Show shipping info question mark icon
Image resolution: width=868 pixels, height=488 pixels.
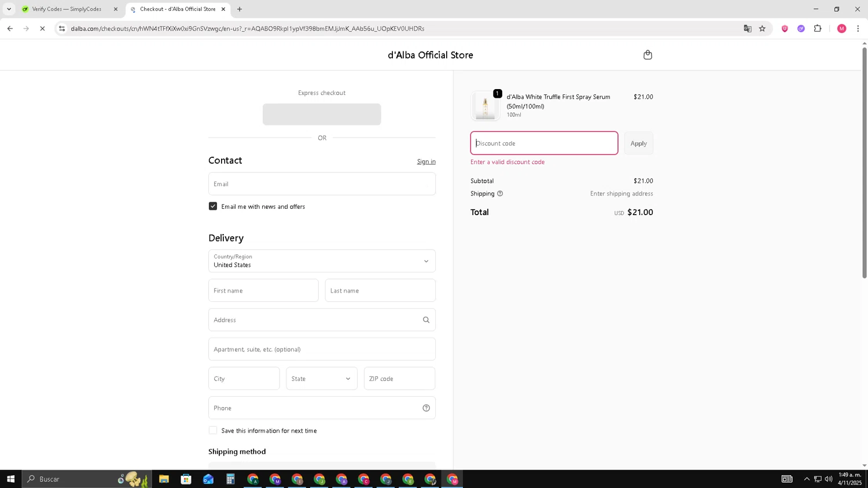pyautogui.click(x=500, y=194)
